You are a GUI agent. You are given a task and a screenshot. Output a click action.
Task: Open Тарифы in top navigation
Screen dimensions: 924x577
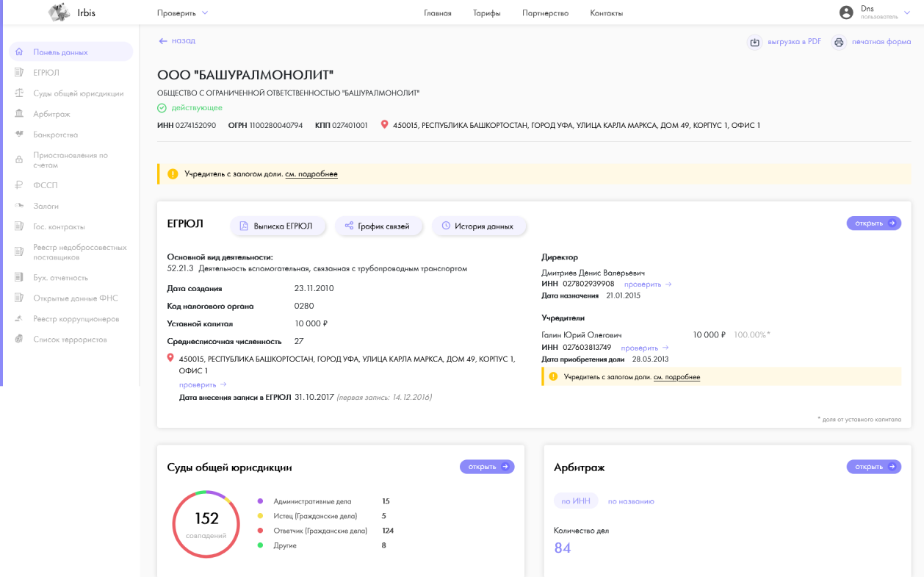tap(487, 13)
